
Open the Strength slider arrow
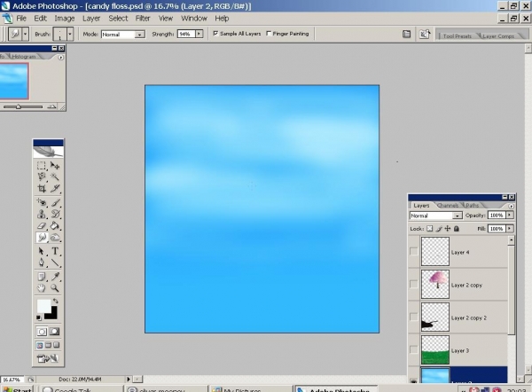(199, 34)
